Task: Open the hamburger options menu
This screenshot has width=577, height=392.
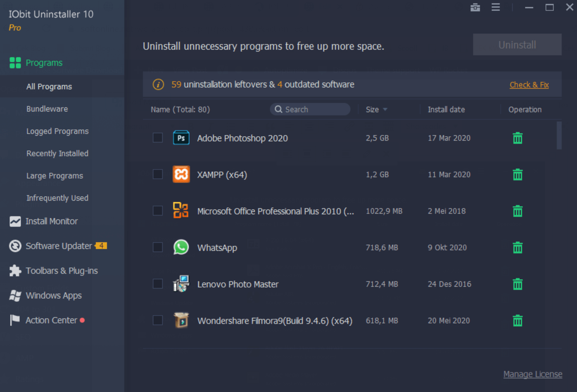Action: (496, 7)
